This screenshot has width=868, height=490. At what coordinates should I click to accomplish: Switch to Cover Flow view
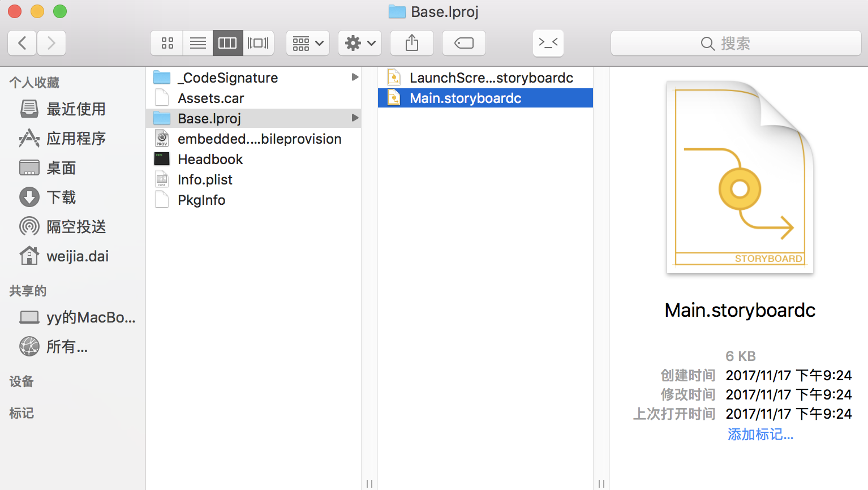pos(259,43)
